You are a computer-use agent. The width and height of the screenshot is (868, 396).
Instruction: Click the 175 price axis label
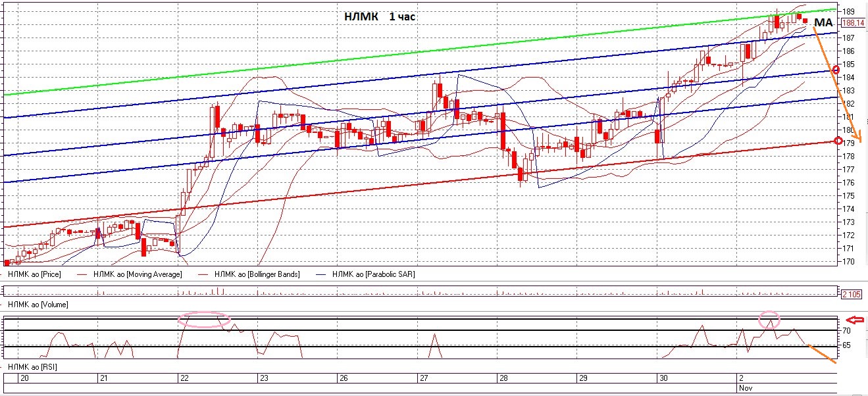[848, 196]
